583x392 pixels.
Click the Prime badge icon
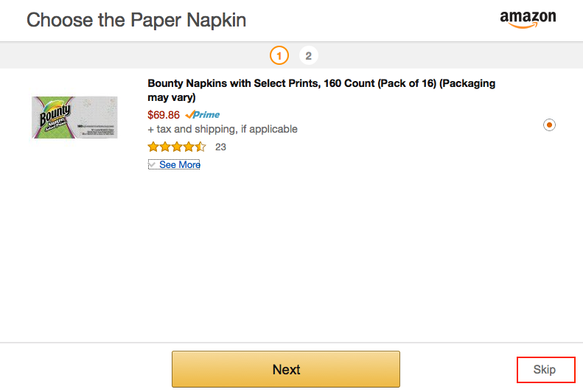pyautogui.click(x=202, y=114)
